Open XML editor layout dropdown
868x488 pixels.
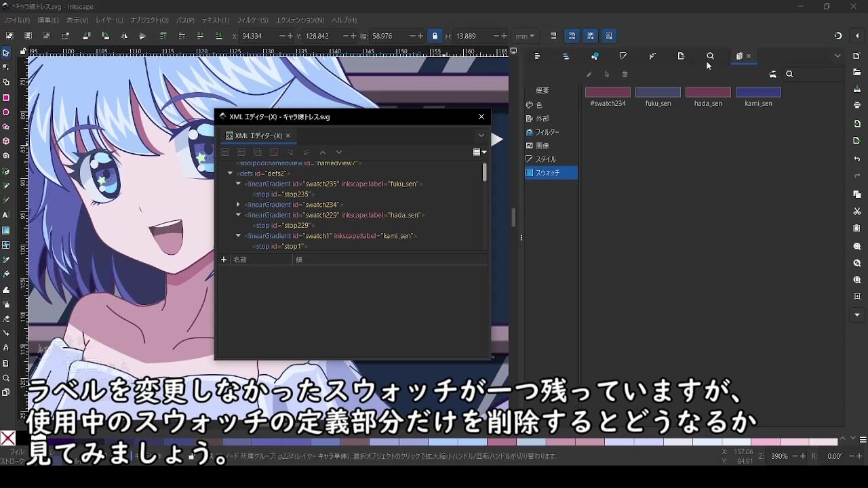[x=479, y=152]
